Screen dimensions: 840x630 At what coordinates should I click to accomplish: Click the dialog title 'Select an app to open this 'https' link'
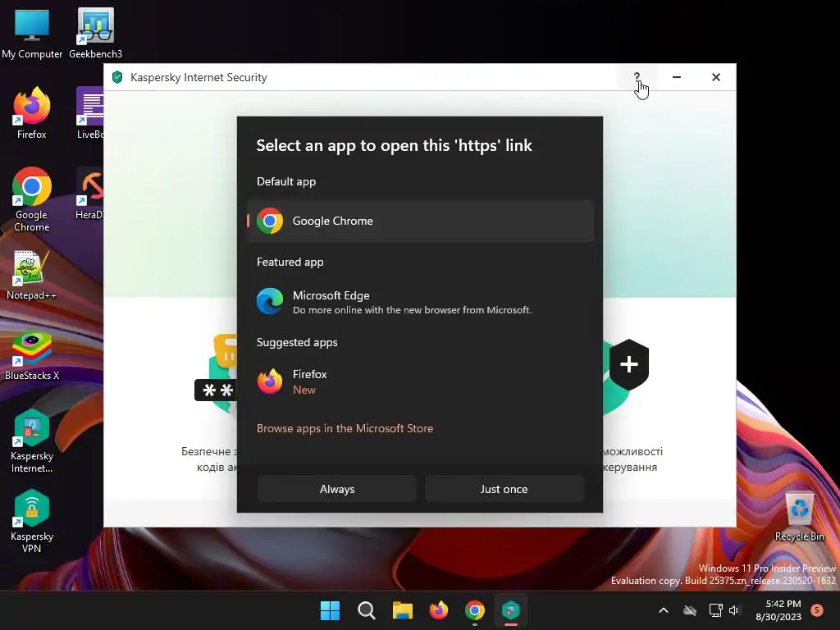pyautogui.click(x=395, y=145)
